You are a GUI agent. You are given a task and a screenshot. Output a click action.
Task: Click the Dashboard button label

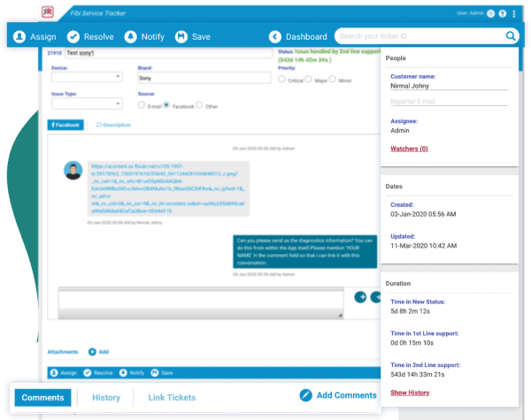click(x=306, y=36)
